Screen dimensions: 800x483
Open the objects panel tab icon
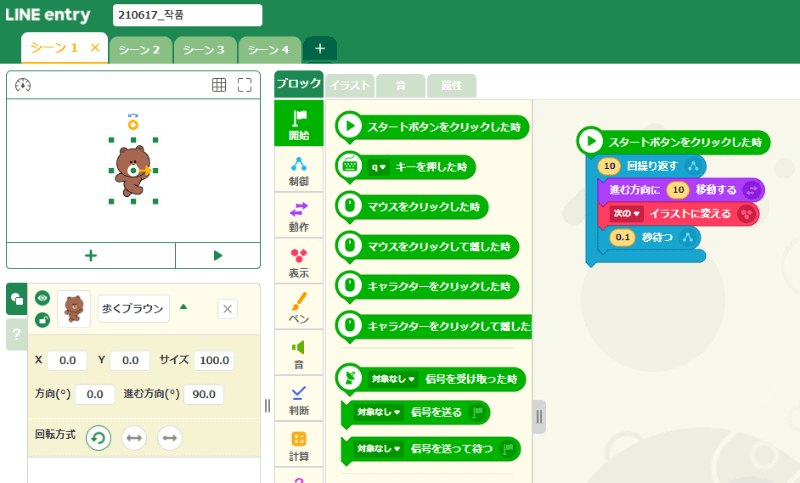pos(16,299)
